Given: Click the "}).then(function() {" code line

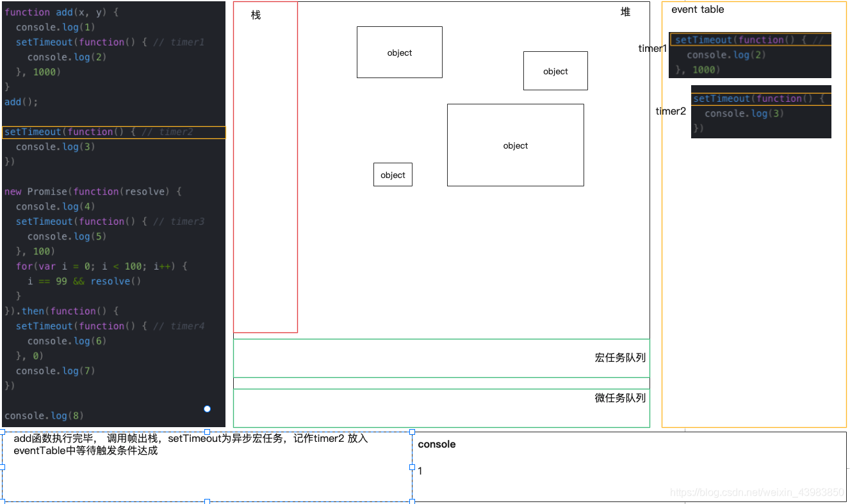Looking at the screenshot, I should [61, 311].
